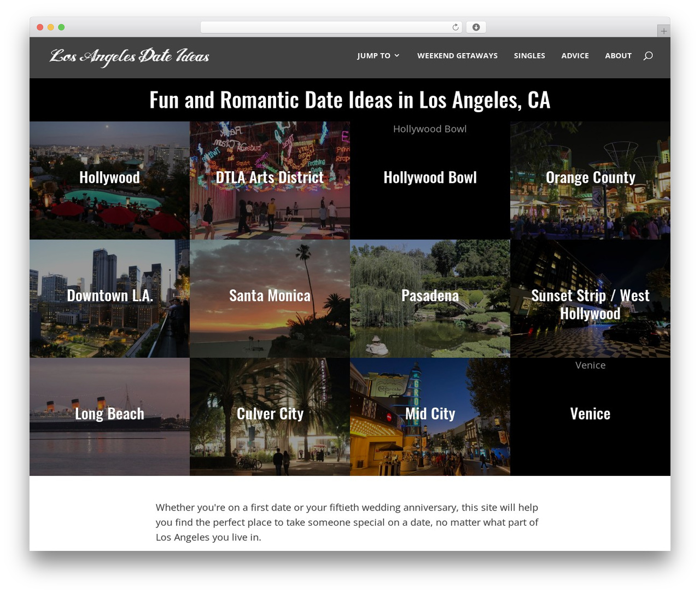
Task: Select the Culver City tile
Action: point(270,417)
